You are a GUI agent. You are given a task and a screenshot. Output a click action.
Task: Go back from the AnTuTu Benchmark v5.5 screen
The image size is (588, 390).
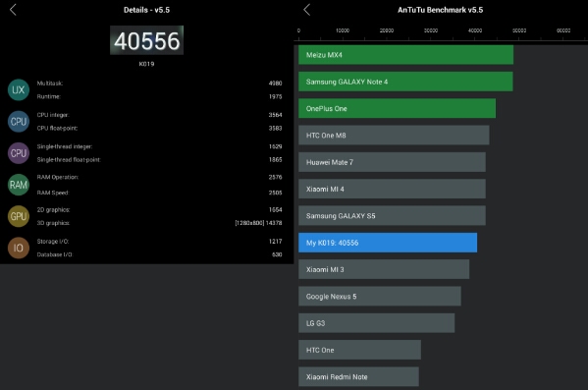(306, 10)
